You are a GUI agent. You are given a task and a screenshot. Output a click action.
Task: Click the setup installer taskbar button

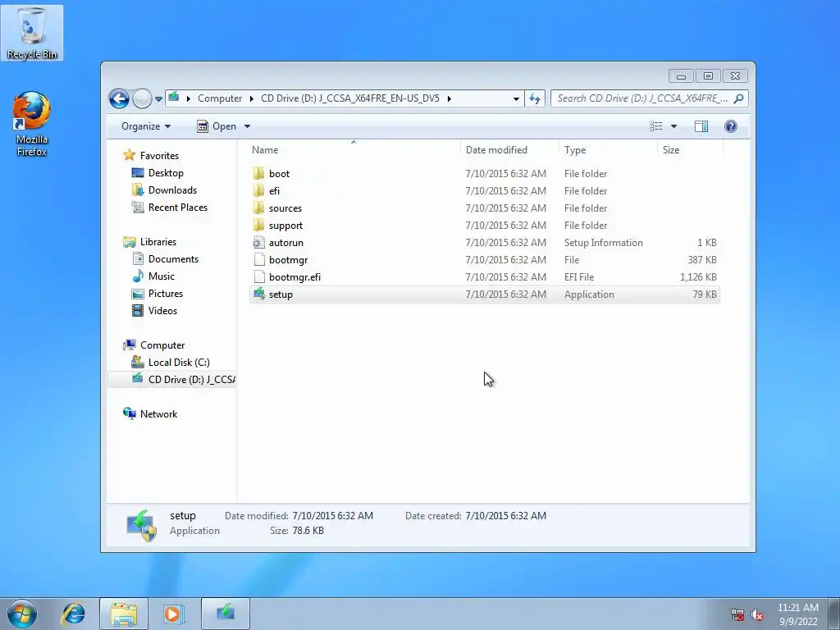coord(226,614)
